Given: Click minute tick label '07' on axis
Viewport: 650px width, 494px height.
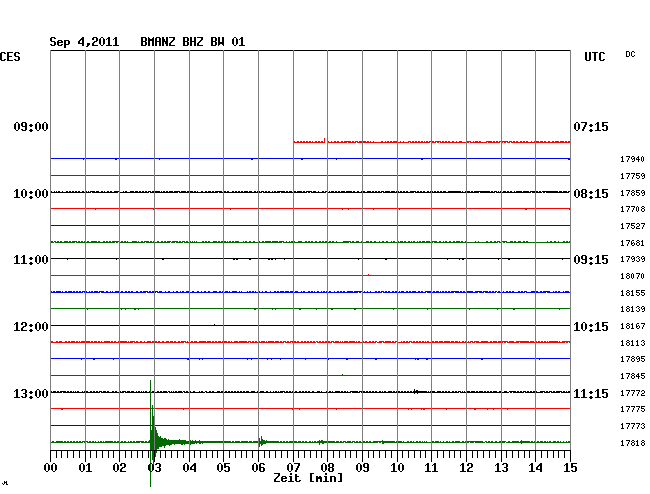Looking at the screenshot, I should click(293, 467).
